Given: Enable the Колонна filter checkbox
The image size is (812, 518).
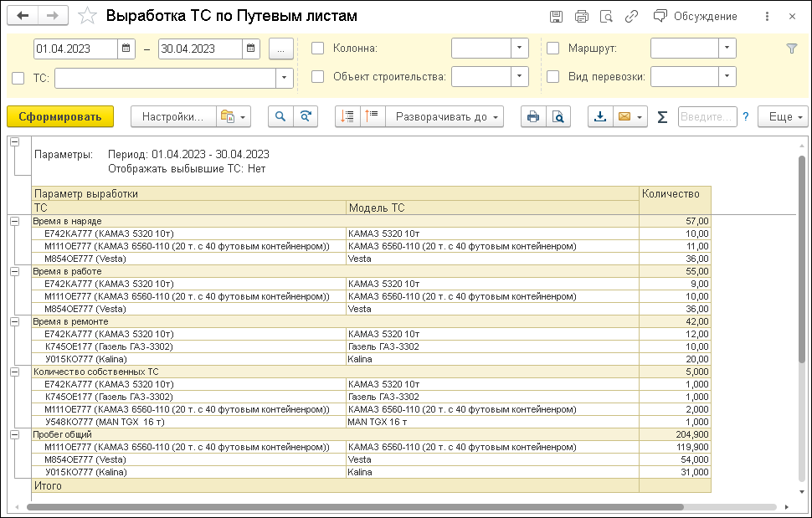Looking at the screenshot, I should click(x=317, y=49).
